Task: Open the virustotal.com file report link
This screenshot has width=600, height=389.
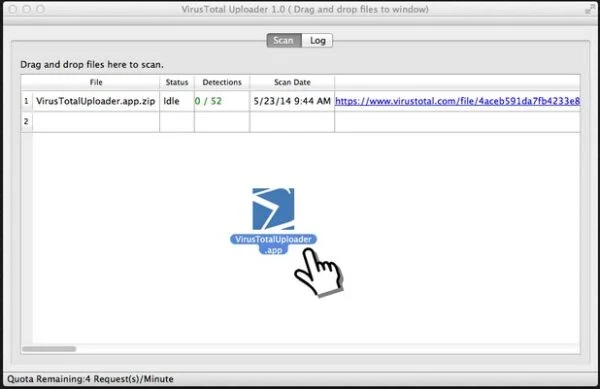Action: tap(457, 101)
